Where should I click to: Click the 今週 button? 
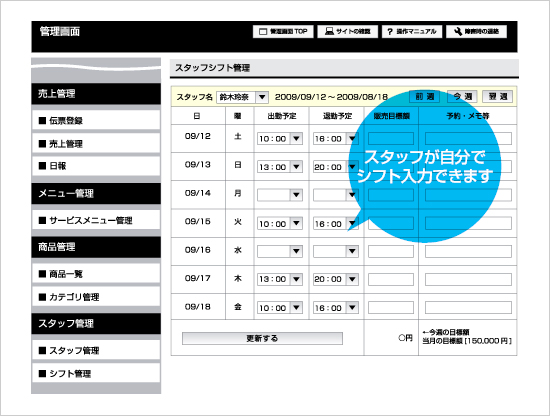coord(462,96)
